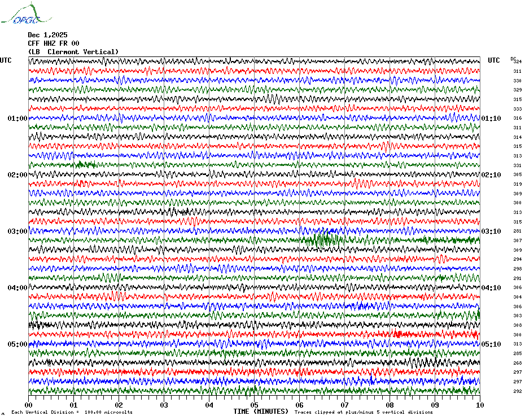Click the DC offset value '291'
Image resolution: width=525 pixels, height=420 pixels.
518,278
